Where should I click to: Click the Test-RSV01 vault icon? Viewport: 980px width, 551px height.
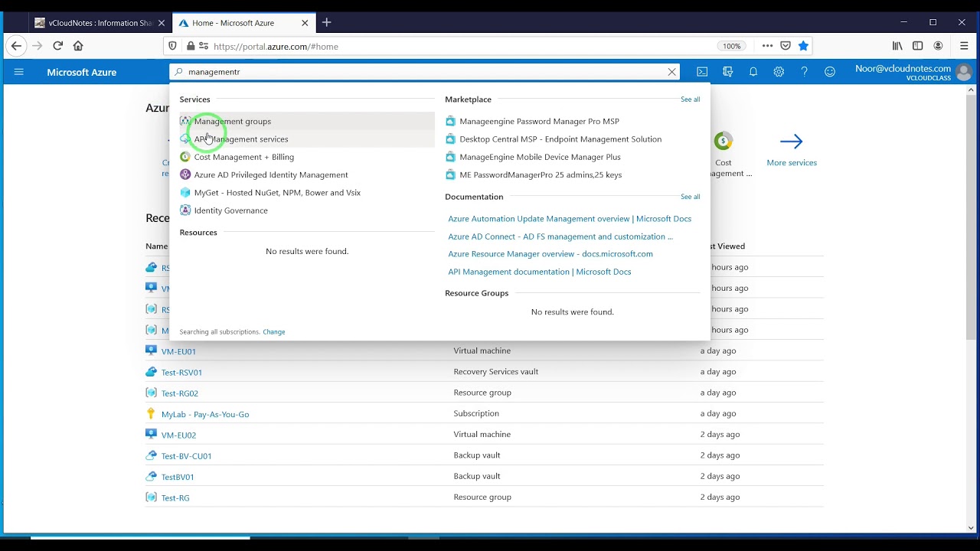(x=151, y=372)
